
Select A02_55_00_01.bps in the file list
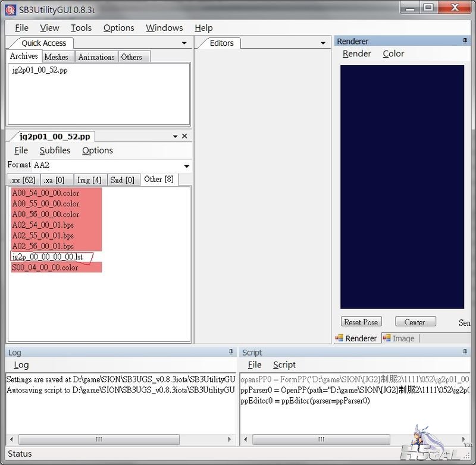[43, 235]
